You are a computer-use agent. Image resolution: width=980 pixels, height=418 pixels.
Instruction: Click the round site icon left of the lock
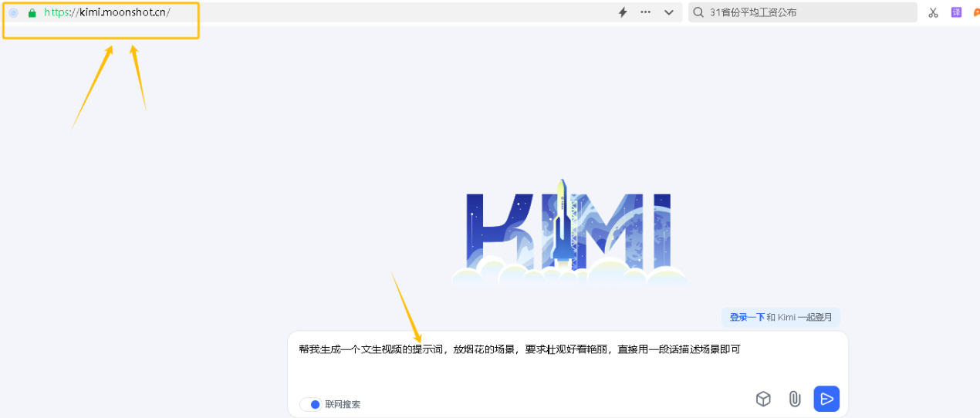(x=13, y=13)
